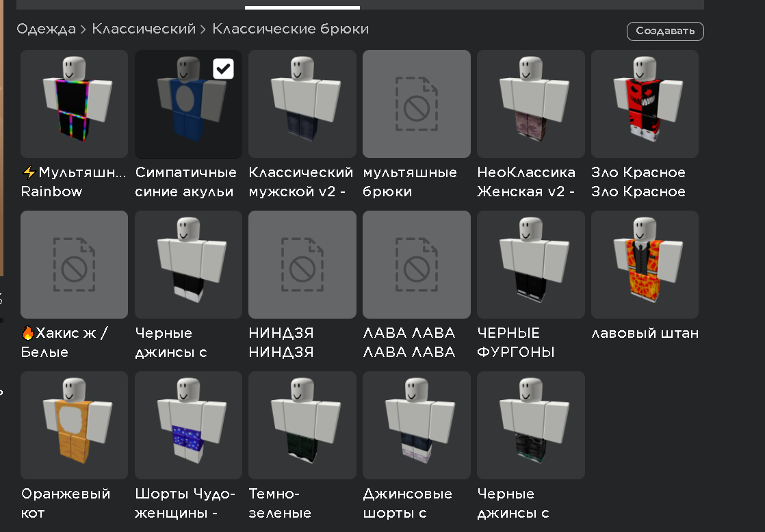Screen dimensions: 765x532
Task: Select unavailable мультяшные брюки placeholder icon
Action: point(417,104)
